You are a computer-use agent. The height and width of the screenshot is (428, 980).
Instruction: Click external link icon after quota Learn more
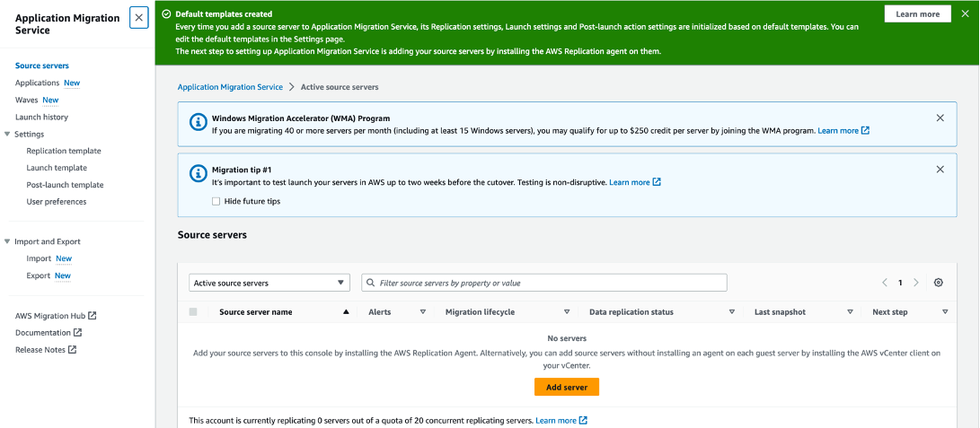[583, 421]
